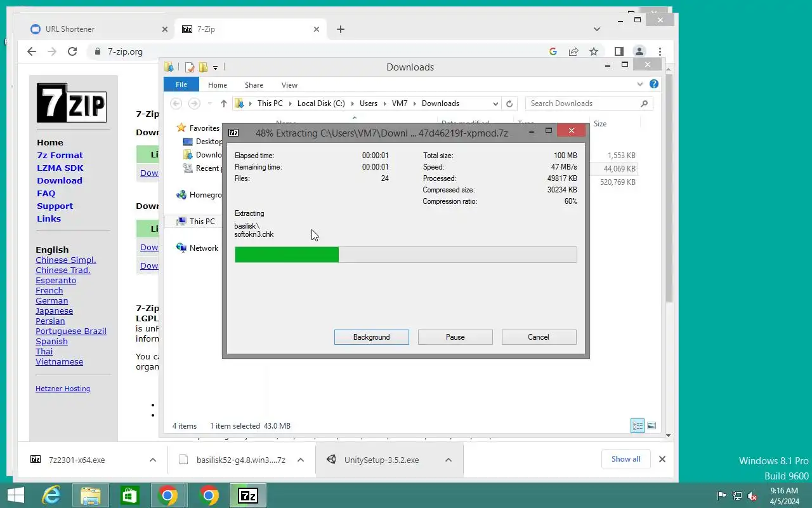Image resolution: width=812 pixels, height=508 pixels.
Task: Open the Chrome profile avatar
Action: (x=639, y=51)
